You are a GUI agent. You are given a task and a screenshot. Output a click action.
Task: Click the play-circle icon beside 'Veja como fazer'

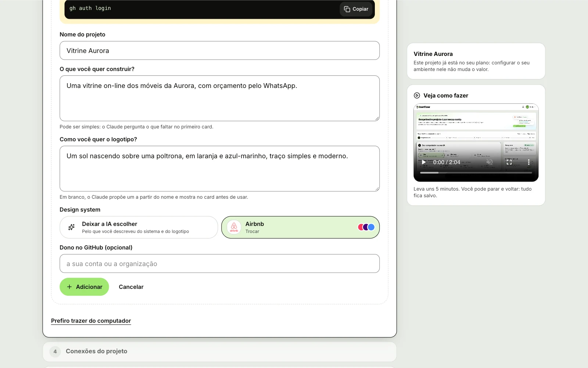tap(417, 95)
